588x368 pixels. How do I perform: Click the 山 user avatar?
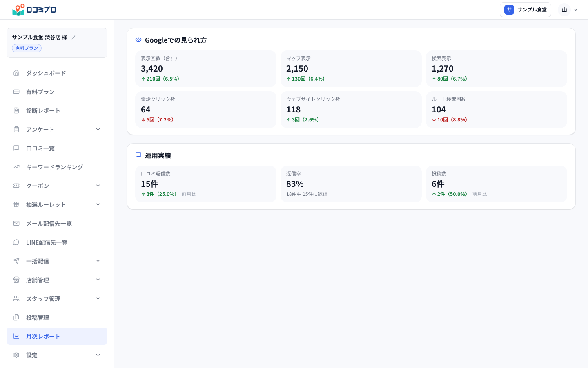tap(564, 10)
